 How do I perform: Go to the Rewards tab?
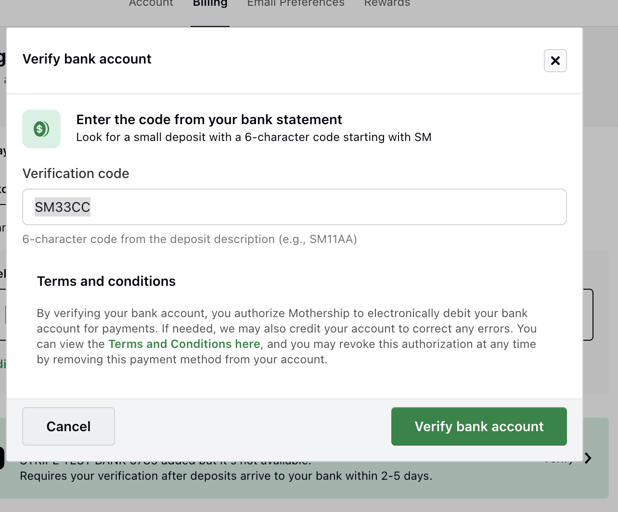[387, 4]
